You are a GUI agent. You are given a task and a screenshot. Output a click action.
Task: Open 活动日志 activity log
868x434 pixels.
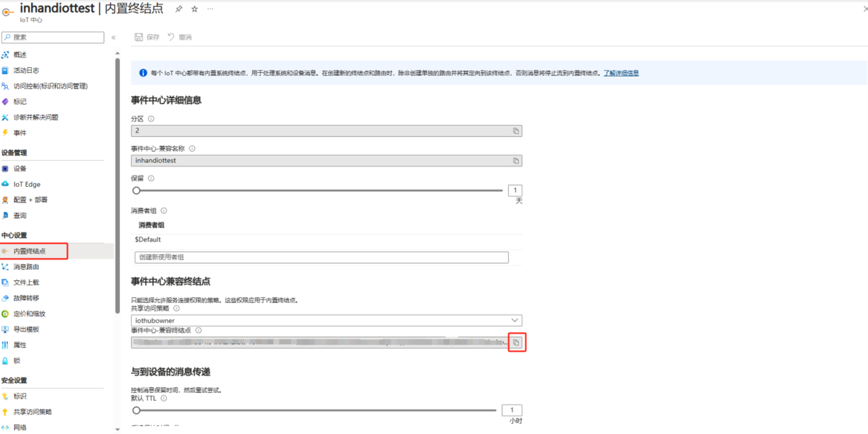click(26, 71)
